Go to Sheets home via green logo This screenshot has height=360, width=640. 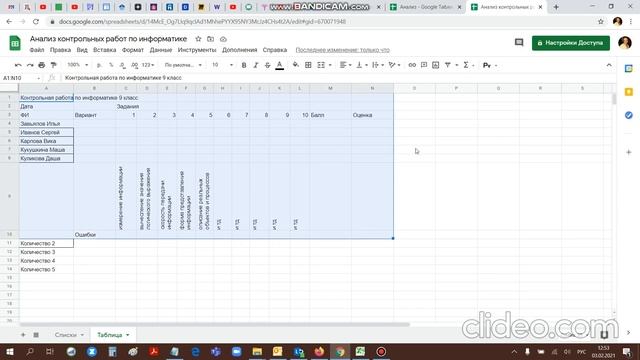click(x=15, y=43)
